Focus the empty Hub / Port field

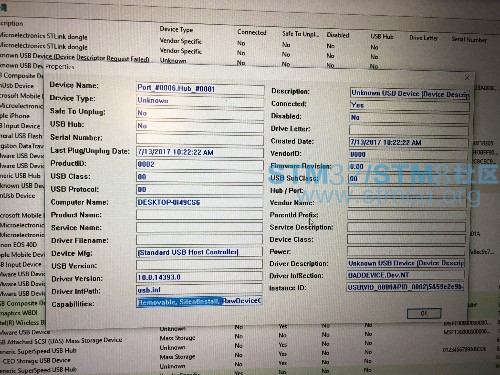tap(407, 191)
